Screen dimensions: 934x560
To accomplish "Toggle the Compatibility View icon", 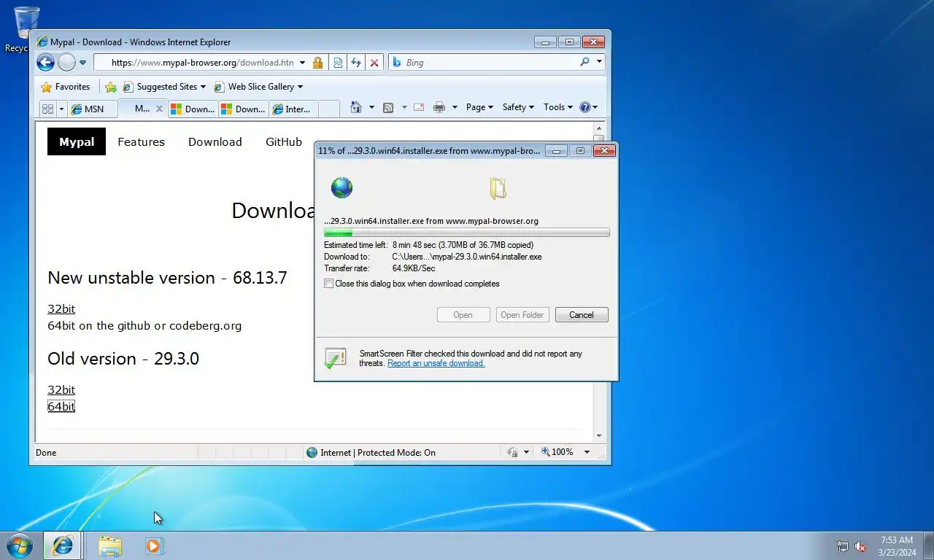I will tap(338, 63).
